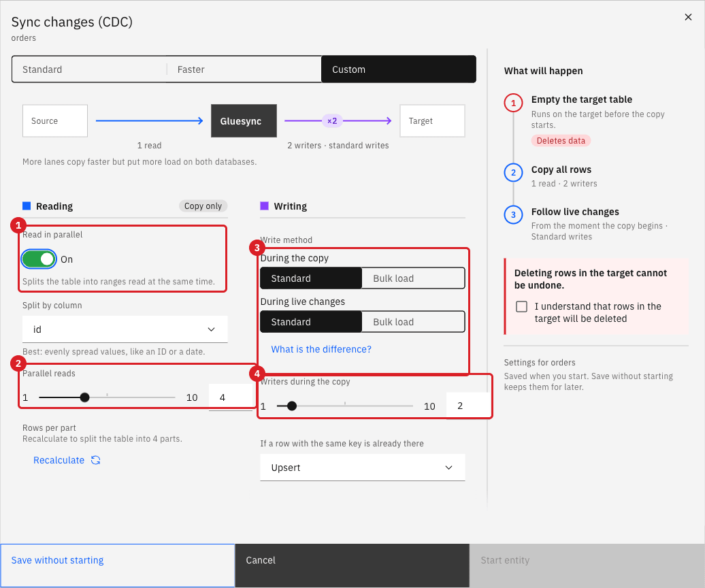Edit Writers during the copy number field
This screenshot has width=705, height=588.
[x=468, y=406]
